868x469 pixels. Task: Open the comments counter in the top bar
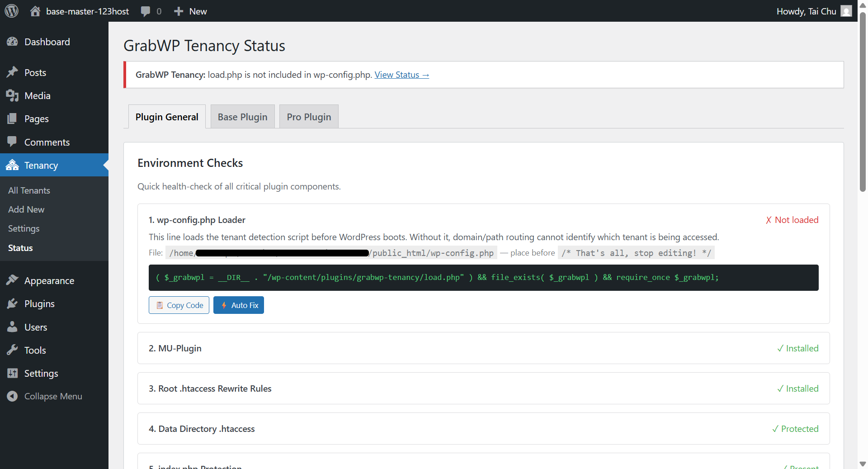151,11
